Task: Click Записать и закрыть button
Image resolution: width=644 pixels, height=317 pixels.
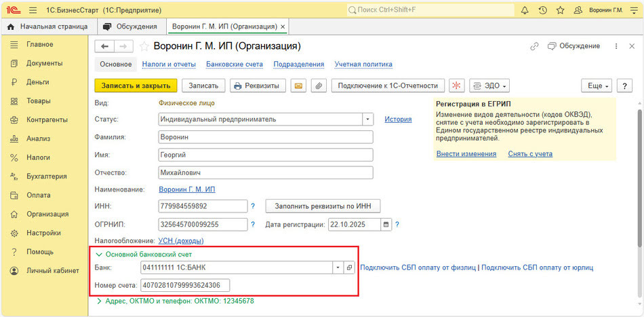Action: pyautogui.click(x=136, y=86)
